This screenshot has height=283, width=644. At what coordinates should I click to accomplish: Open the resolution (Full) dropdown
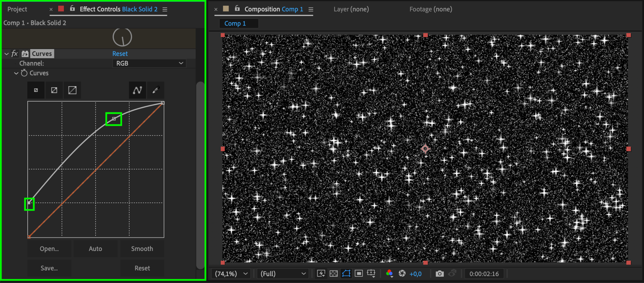pos(283,274)
